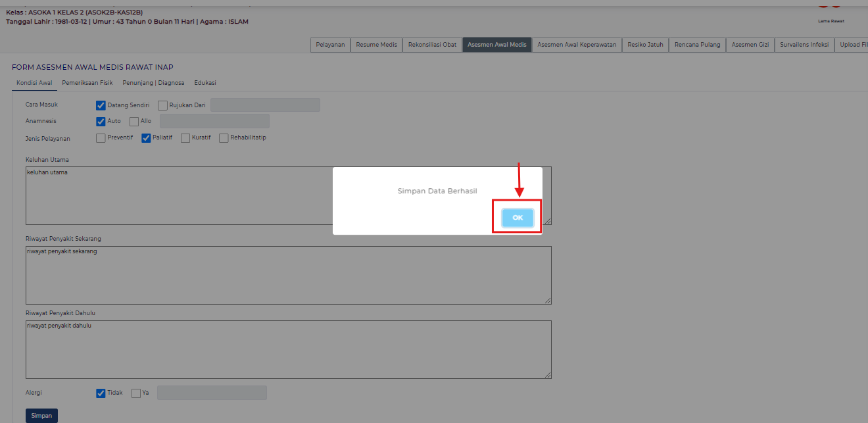Click OK in the success dialog

point(517,218)
